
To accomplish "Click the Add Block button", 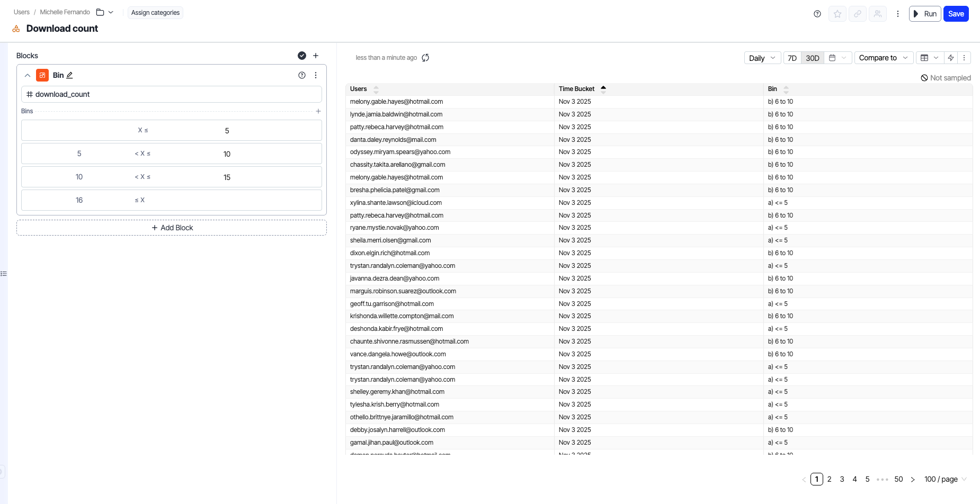I will 172,228.
